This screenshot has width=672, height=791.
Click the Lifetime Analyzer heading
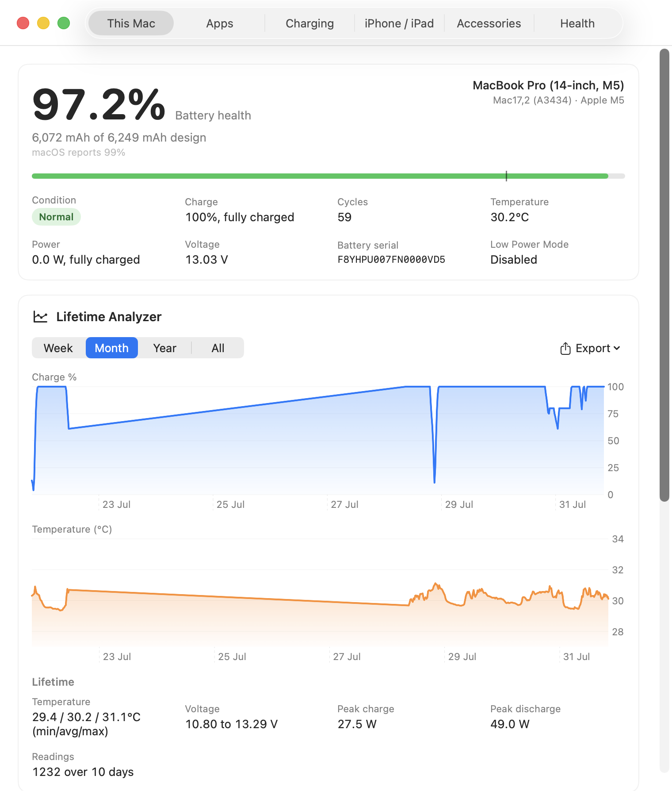[x=109, y=317]
